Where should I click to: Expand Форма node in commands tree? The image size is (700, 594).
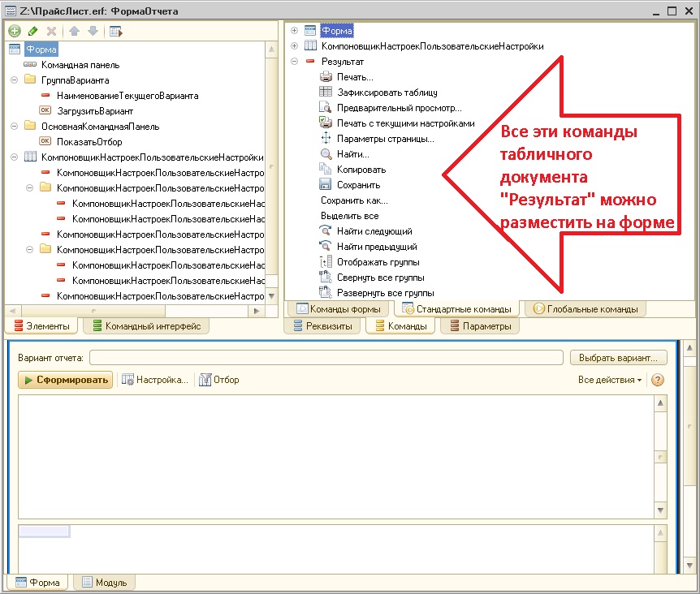click(294, 30)
